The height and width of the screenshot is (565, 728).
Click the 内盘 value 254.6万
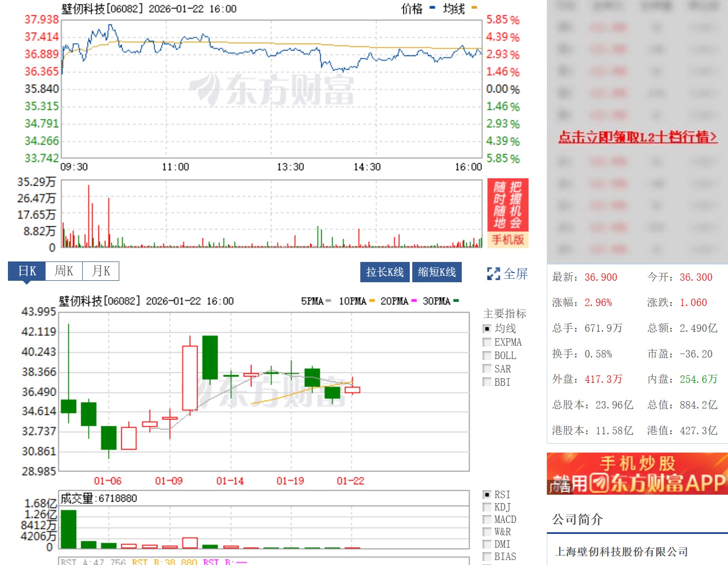pyautogui.click(x=698, y=379)
